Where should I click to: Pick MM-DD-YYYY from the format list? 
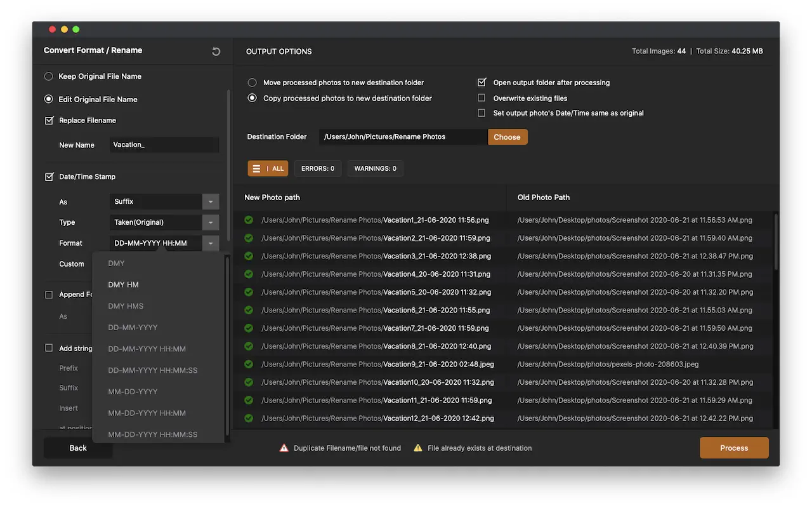[x=133, y=392]
